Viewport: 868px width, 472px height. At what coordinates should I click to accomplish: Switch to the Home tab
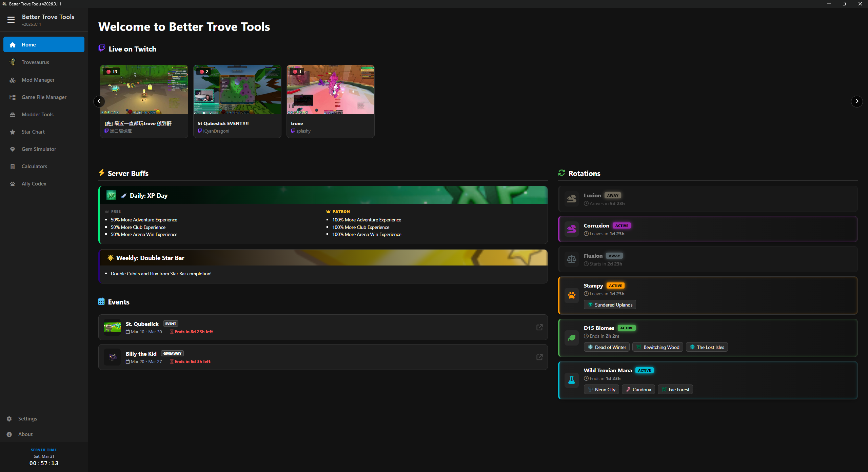(28, 44)
